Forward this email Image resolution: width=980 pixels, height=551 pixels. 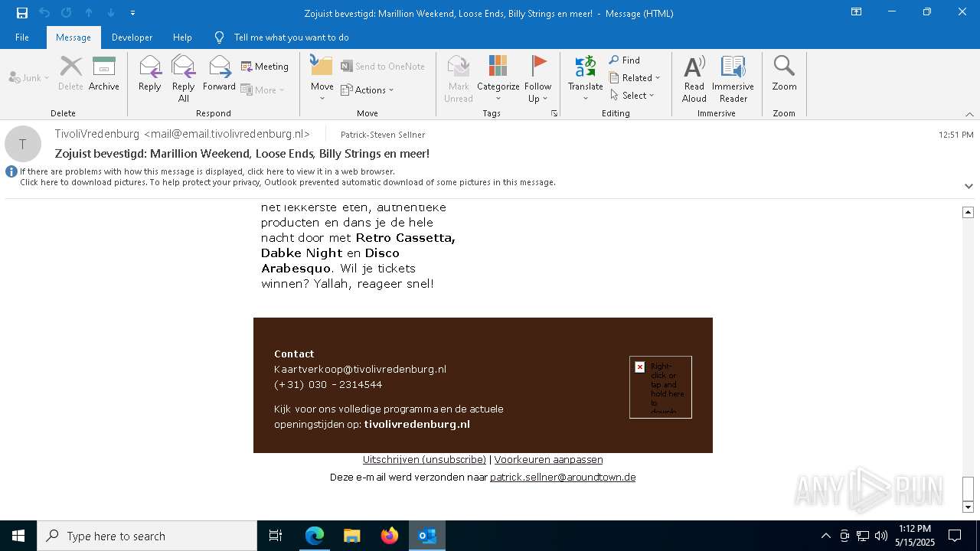point(219,73)
